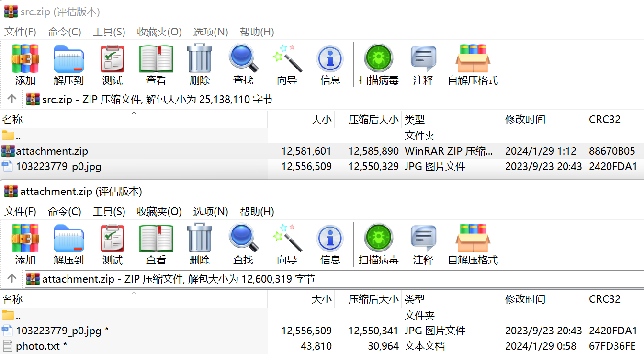644x354 pixels.
Task: Click 添加 icon in src.zip window
Action: coord(25,59)
